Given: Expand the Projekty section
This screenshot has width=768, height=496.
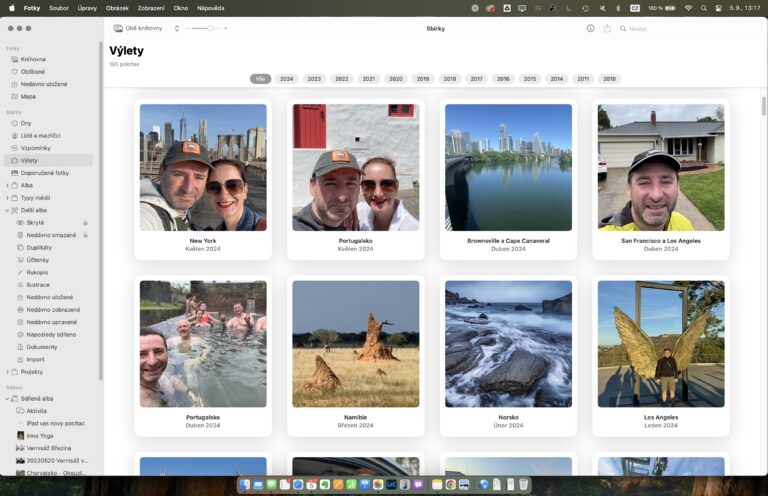Looking at the screenshot, I should click(7, 372).
